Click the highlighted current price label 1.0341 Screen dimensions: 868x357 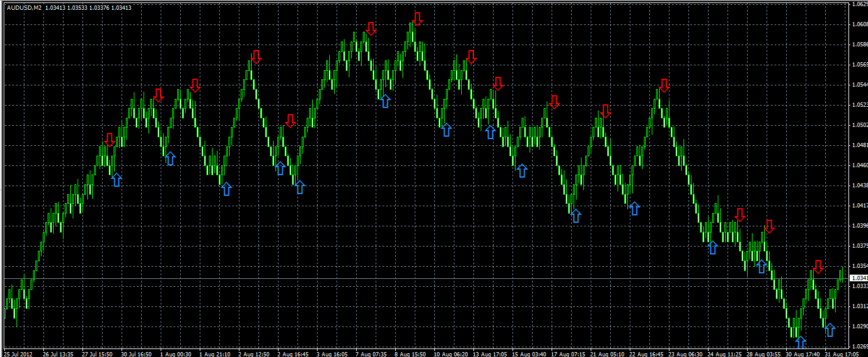pos(858,278)
